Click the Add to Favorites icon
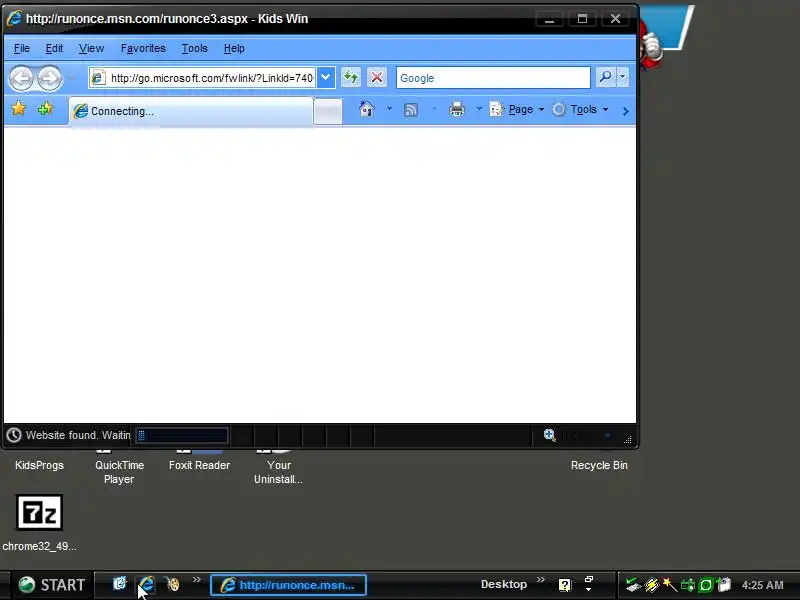Viewport: 800px width, 600px height. click(x=45, y=108)
